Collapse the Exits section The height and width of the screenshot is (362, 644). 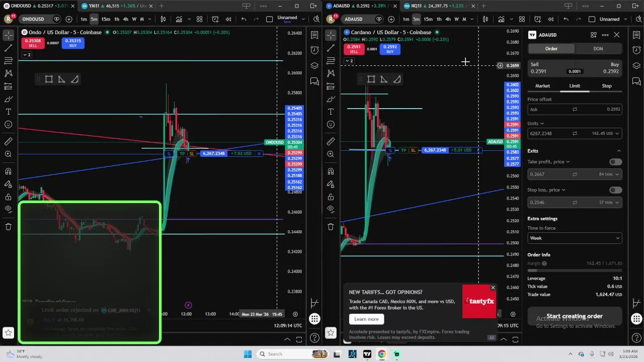pos(619,151)
